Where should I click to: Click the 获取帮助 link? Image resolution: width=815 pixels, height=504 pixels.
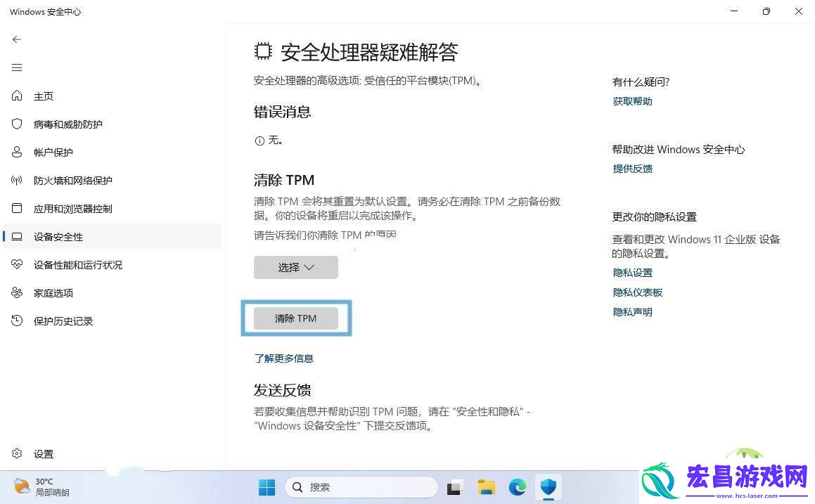pos(632,101)
